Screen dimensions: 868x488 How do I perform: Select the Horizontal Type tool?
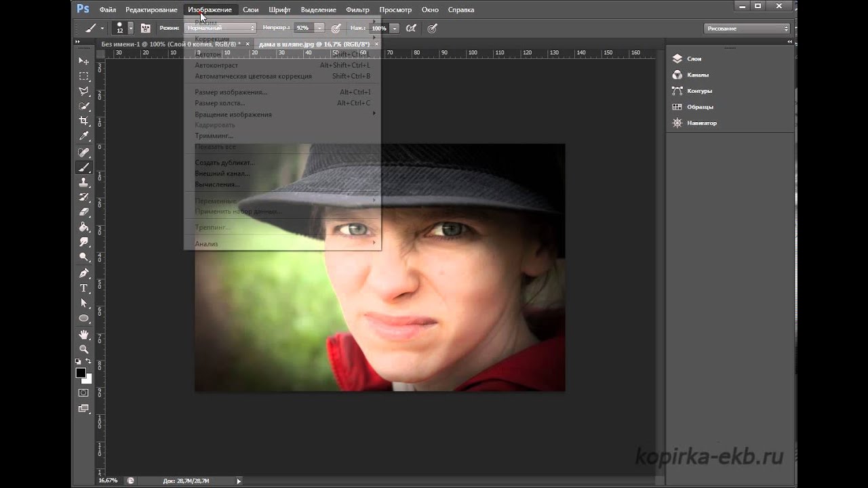(x=84, y=288)
